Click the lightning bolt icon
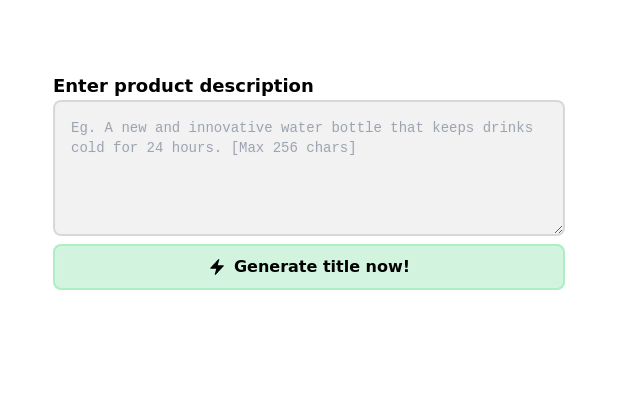634x406 pixels. [217, 267]
